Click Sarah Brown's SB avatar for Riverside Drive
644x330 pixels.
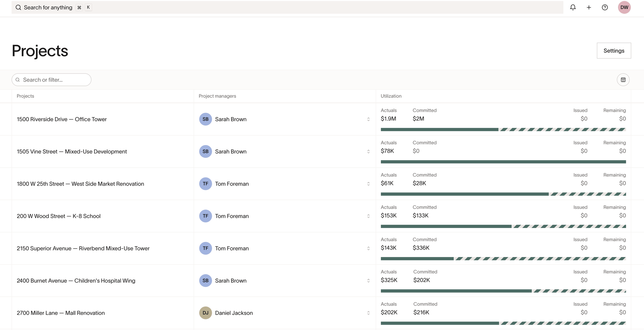205,119
